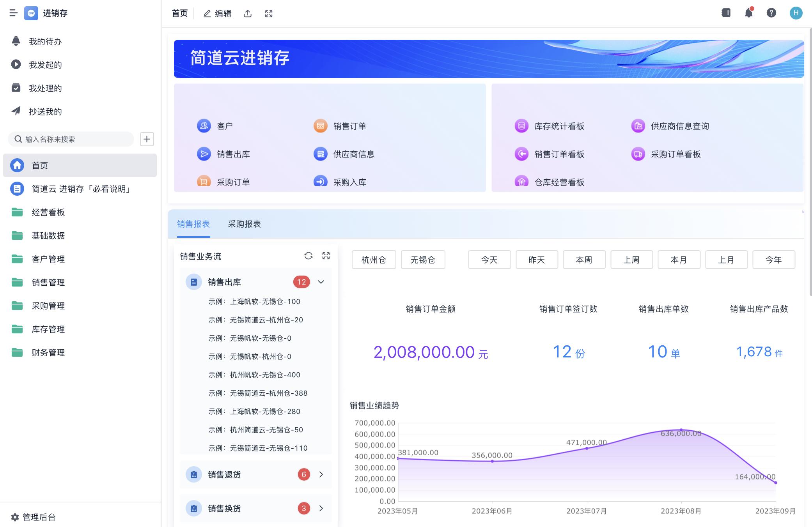Click the 编辑 button
812x527 pixels.
click(217, 13)
